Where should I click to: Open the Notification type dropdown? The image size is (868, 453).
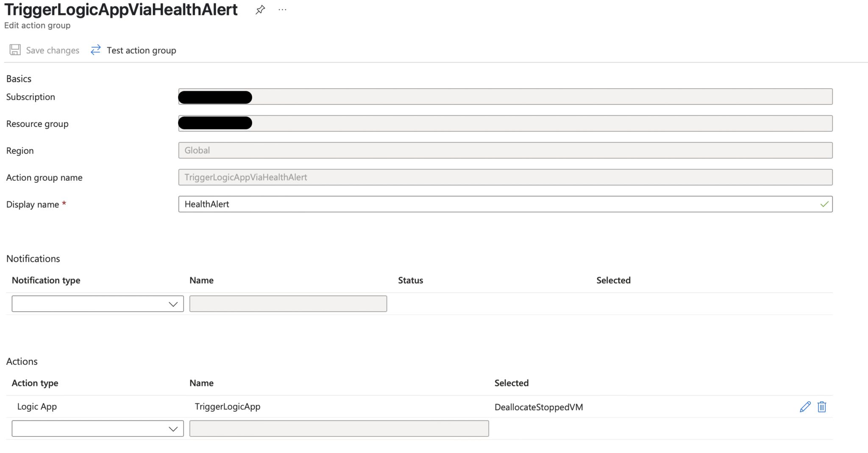[97, 304]
